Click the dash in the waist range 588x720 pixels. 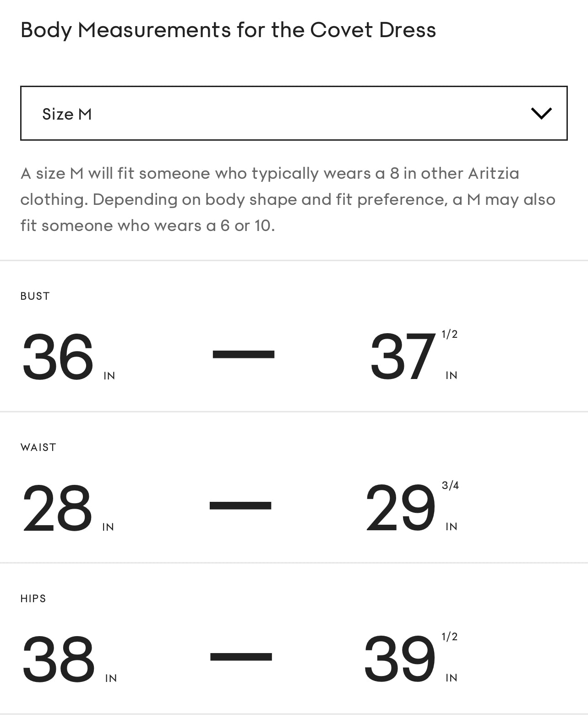pyautogui.click(x=240, y=506)
